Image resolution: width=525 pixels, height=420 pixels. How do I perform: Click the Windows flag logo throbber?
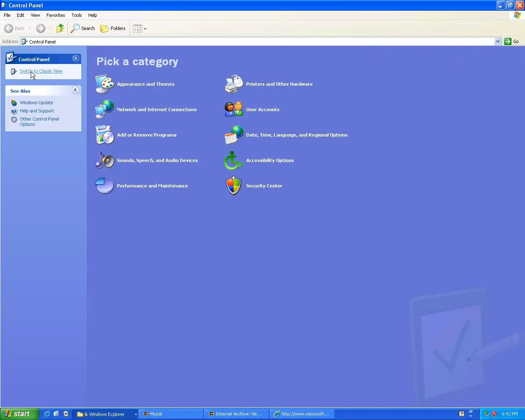[517, 15]
